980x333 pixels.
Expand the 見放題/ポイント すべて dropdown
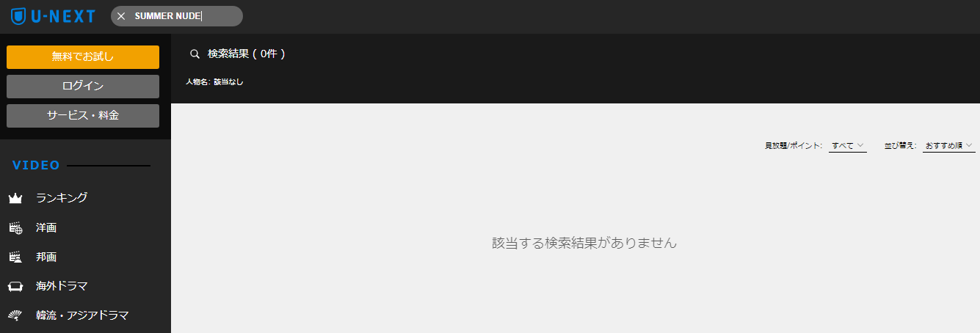pyautogui.click(x=848, y=145)
